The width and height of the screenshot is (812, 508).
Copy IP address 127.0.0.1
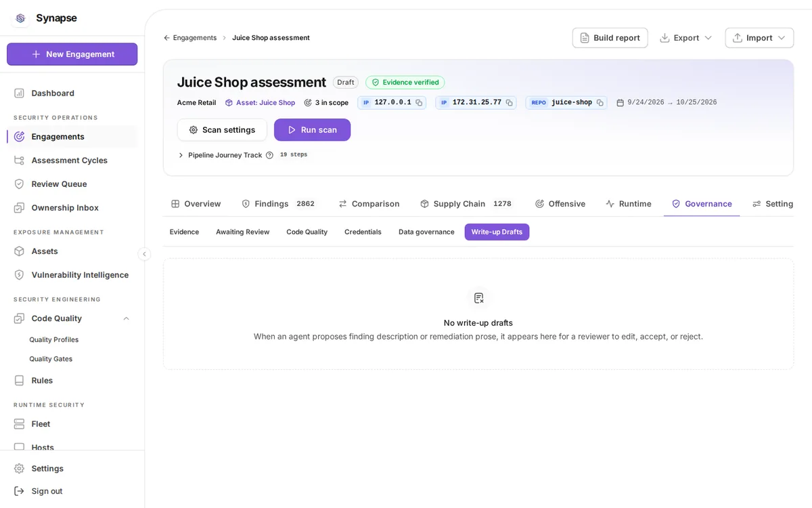tap(419, 103)
